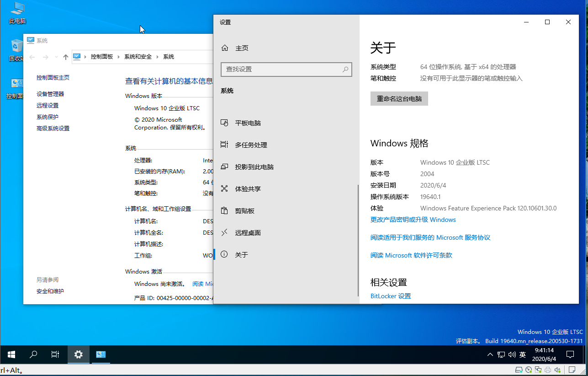Open 更改产品密钥或升级 Windows link
The height and width of the screenshot is (376, 588).
coord(413,220)
